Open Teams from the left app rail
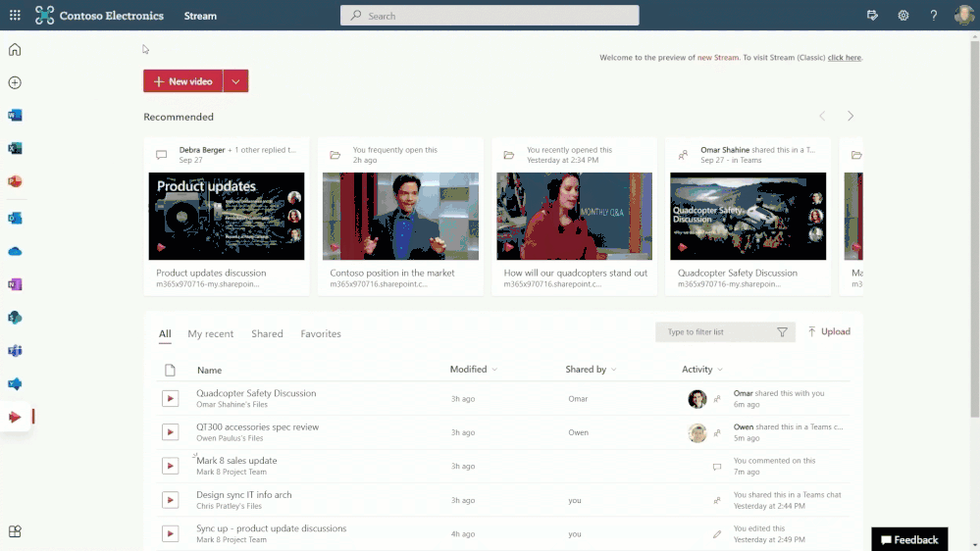980x551 pixels. [x=15, y=350]
